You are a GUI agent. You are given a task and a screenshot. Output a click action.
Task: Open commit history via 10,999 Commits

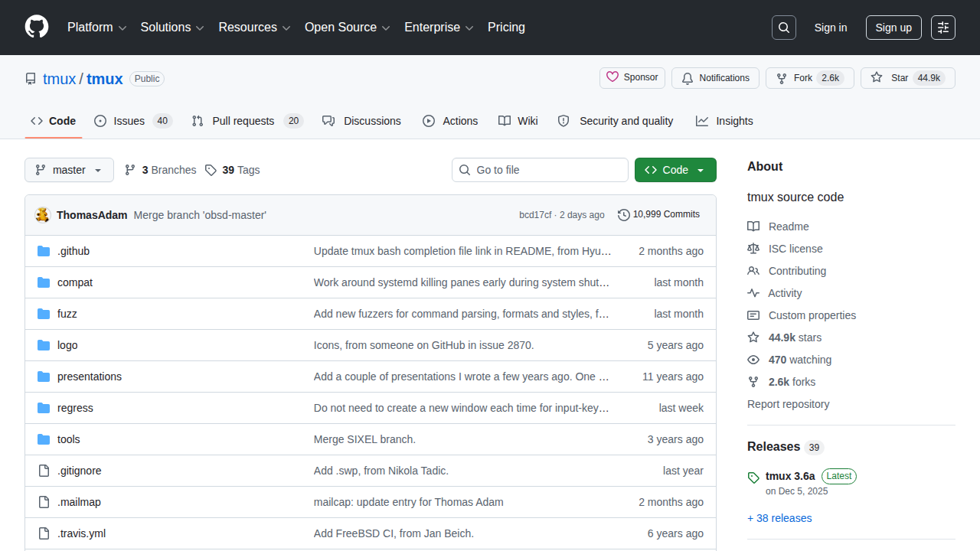pos(658,215)
